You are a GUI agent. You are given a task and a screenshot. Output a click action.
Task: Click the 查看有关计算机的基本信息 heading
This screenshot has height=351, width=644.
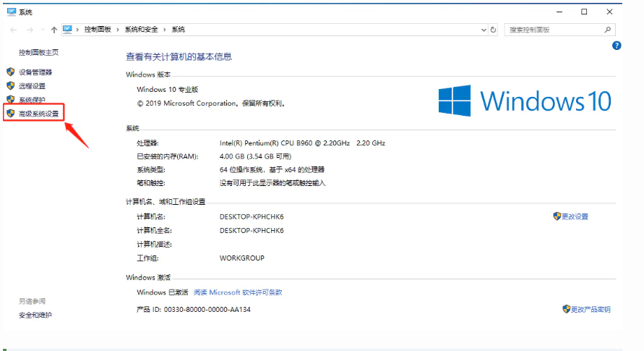coord(179,56)
